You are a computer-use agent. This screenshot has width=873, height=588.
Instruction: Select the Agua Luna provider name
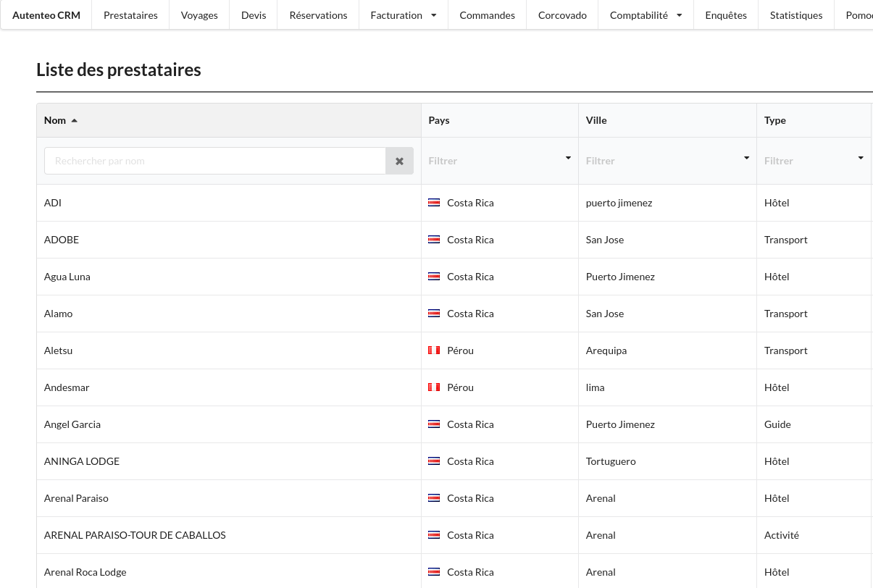click(x=67, y=277)
